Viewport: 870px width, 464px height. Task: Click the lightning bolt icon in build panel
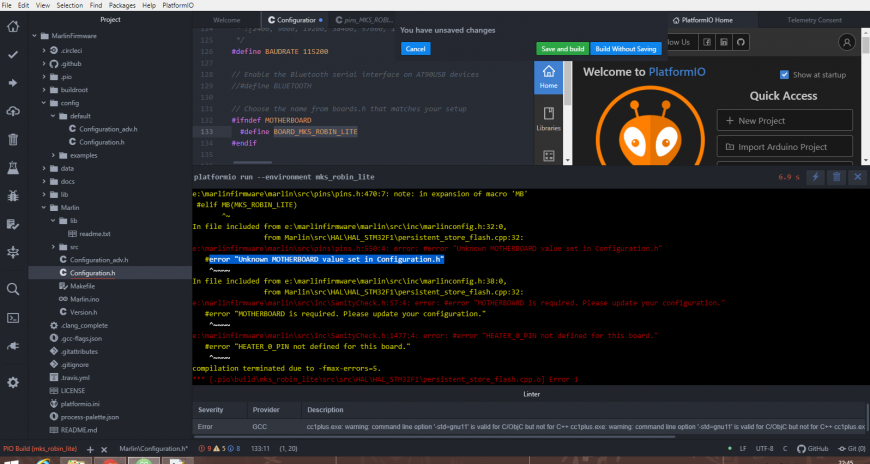tap(815, 177)
